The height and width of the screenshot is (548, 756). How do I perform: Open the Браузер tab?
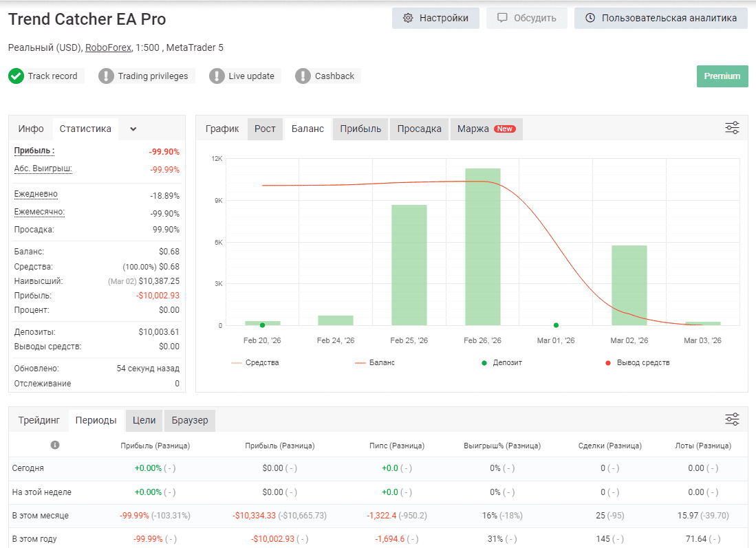[x=189, y=420]
